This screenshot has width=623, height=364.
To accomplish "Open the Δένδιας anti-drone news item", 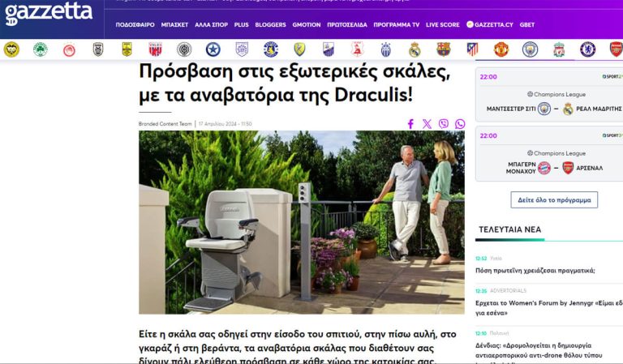I will [539, 353].
